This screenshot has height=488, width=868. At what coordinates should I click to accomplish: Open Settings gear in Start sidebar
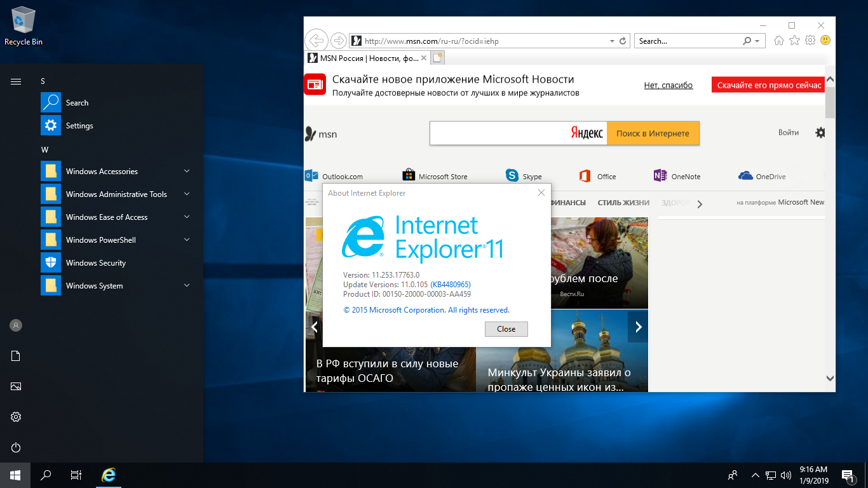pos(16,417)
